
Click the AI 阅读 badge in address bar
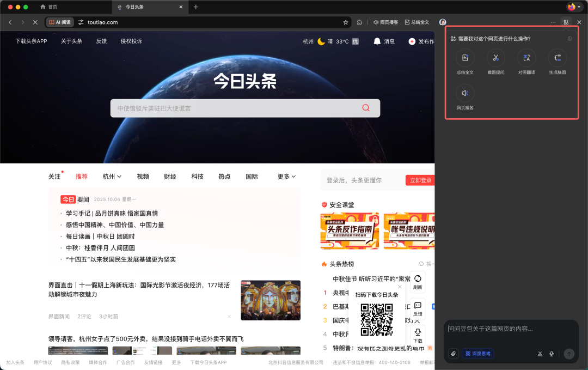pyautogui.click(x=59, y=22)
